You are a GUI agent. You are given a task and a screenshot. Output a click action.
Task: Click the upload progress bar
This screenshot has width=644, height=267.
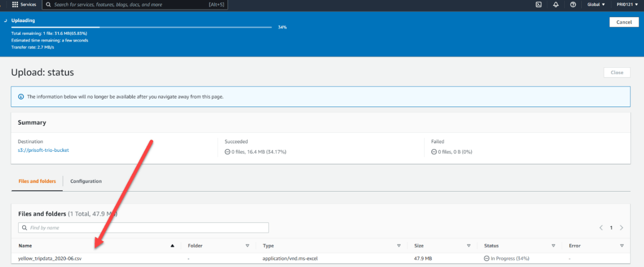(142, 27)
